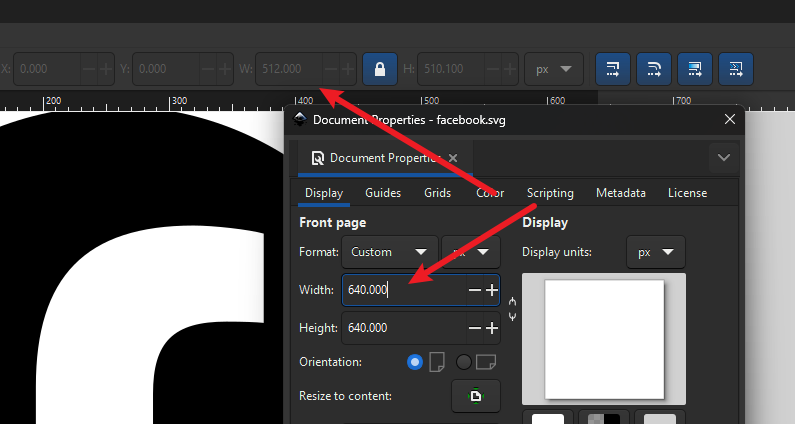Decrease the toolbar W value
Screen dimensions: 795x424
[x=331, y=68]
